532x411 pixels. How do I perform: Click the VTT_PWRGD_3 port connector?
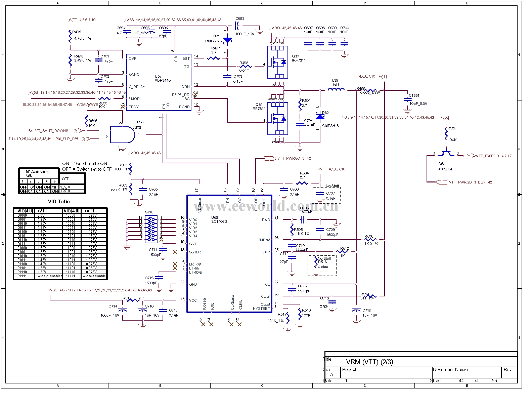[x=271, y=158]
